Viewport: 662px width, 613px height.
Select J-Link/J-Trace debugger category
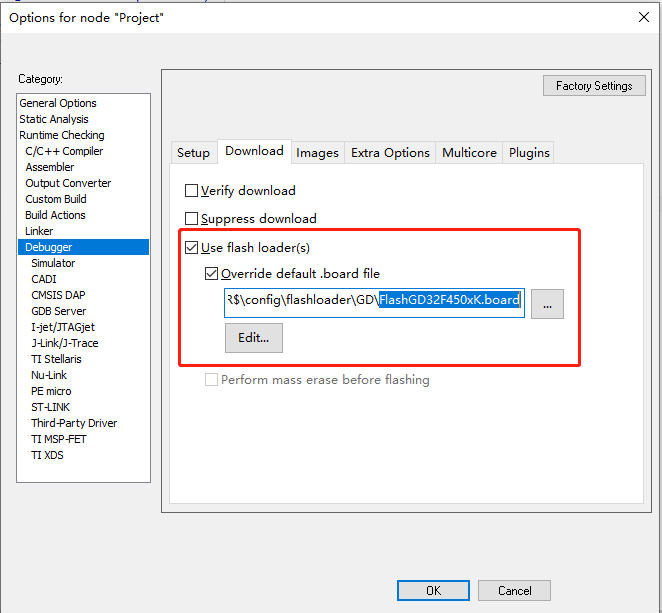(x=65, y=343)
